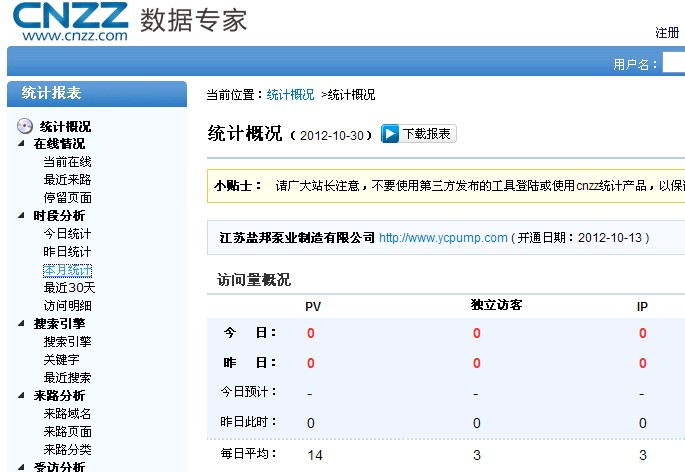The height and width of the screenshot is (472, 685).
Task: Open www.ycpump.com site link
Action: 443,238
